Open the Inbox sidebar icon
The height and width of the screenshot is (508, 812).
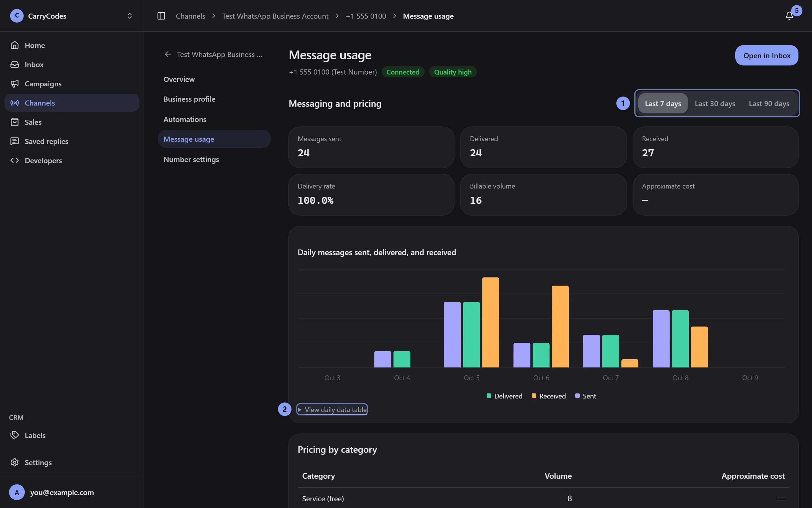click(14, 64)
